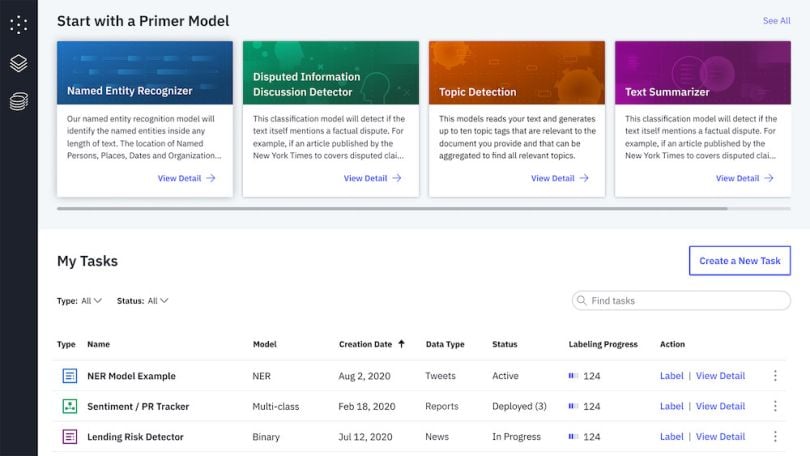
Task: Click Label link for Sentiment / PR Tracker
Action: (672, 406)
